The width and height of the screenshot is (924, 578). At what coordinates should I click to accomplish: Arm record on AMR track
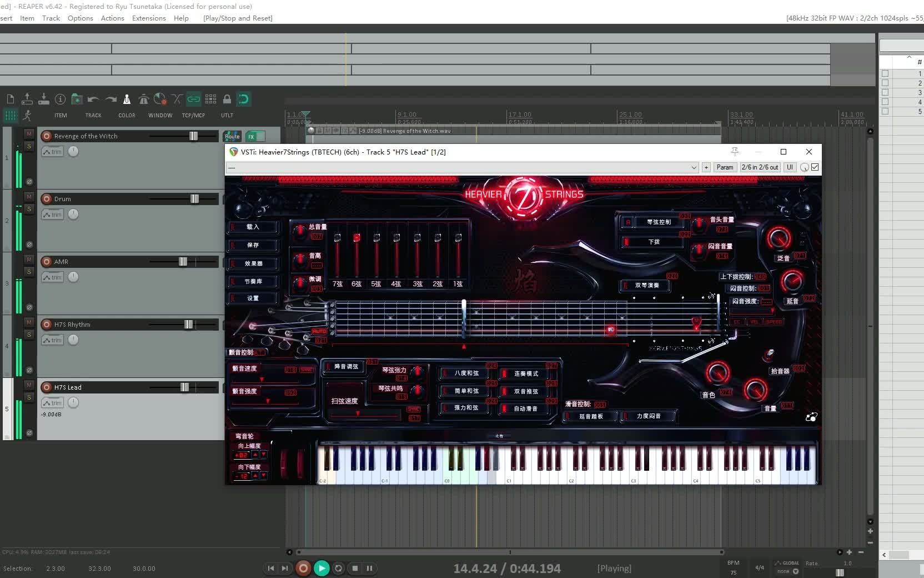pyautogui.click(x=47, y=262)
